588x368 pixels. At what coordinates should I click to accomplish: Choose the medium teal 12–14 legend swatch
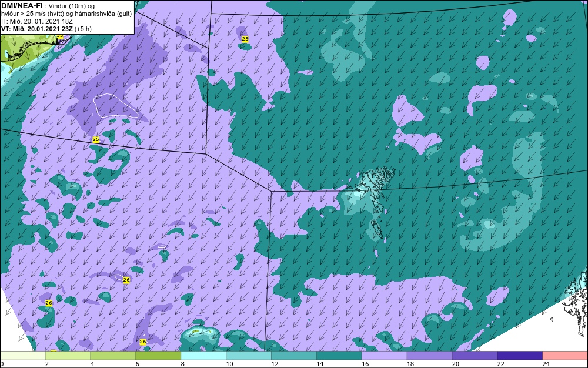pyautogui.click(x=293, y=356)
